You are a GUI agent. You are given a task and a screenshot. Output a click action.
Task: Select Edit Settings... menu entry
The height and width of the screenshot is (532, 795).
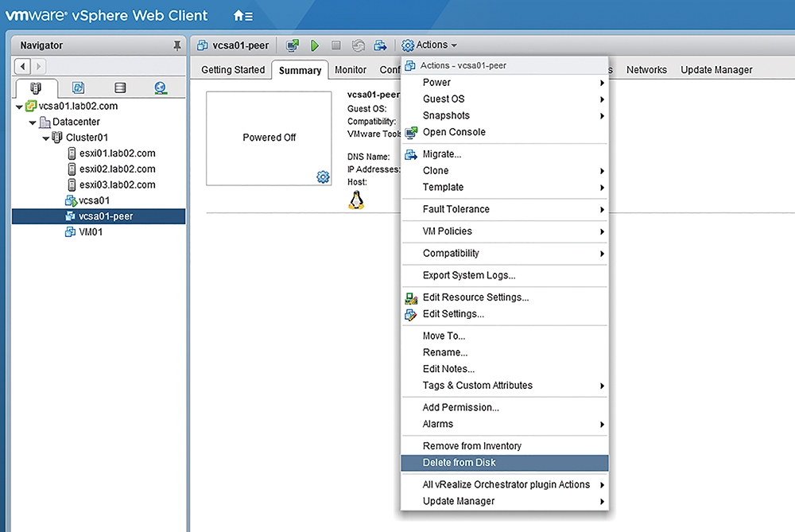(505, 314)
